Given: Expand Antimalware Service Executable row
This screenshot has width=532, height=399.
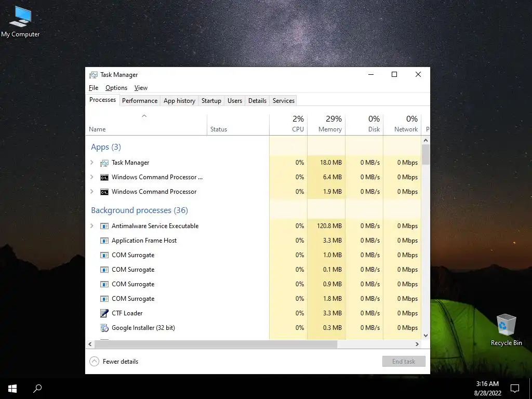Looking at the screenshot, I should pos(91,226).
